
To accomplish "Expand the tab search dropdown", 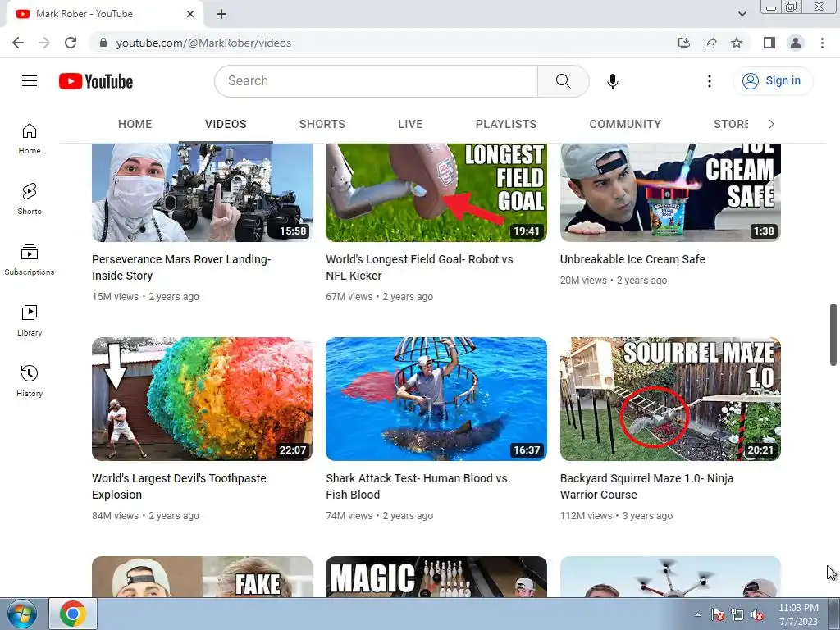I will click(742, 14).
